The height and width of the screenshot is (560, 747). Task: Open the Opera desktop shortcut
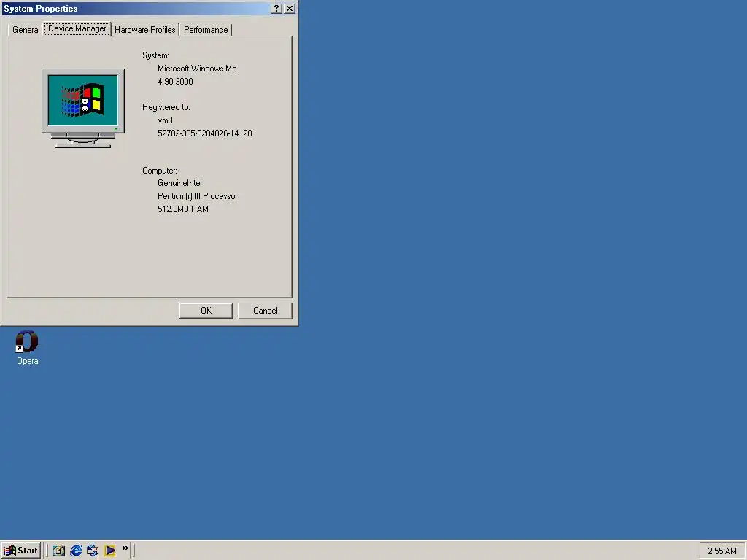27,348
